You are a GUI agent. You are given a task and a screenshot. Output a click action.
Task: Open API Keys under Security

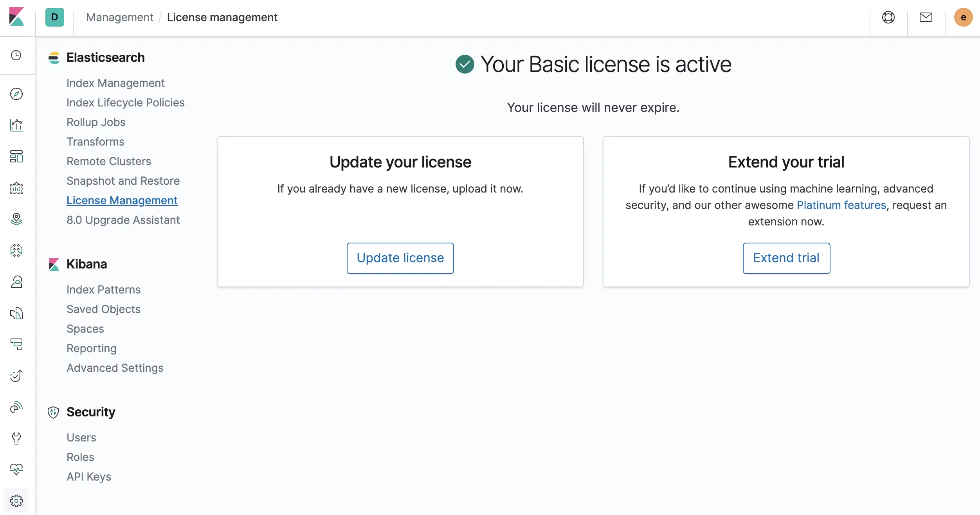(x=89, y=477)
